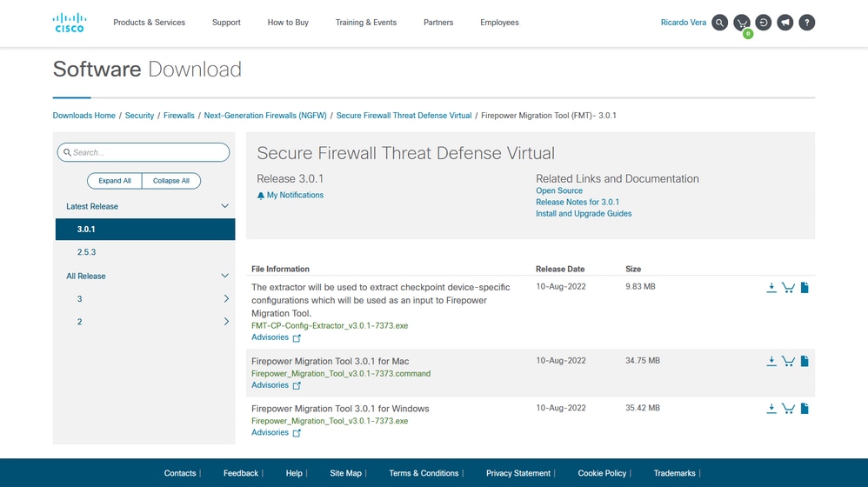Open the search magnifier icon in header
This screenshot has height=487, width=868.
coord(719,23)
